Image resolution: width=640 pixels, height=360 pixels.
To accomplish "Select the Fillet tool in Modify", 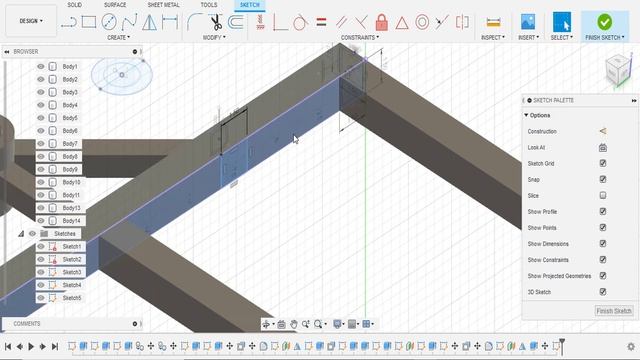I will 194,22.
